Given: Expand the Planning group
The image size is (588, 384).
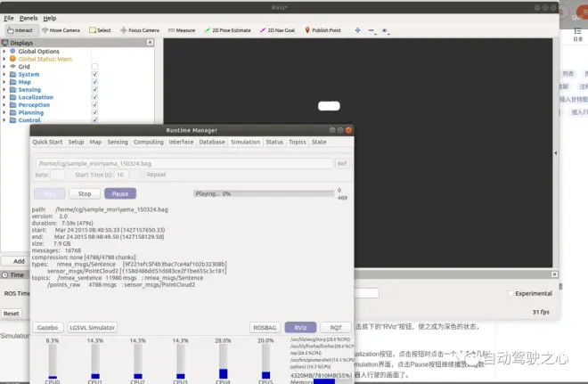Looking at the screenshot, I should point(4,112).
